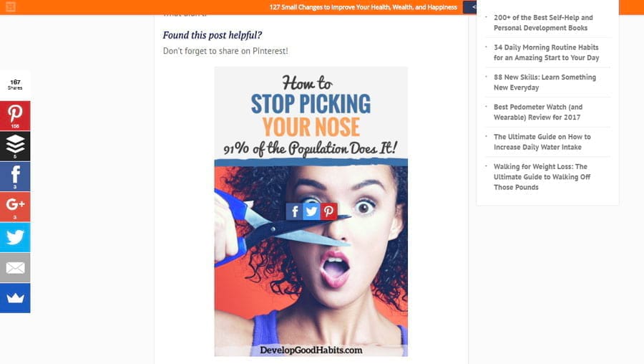Click Facebook icon overlaid on the image

(295, 211)
